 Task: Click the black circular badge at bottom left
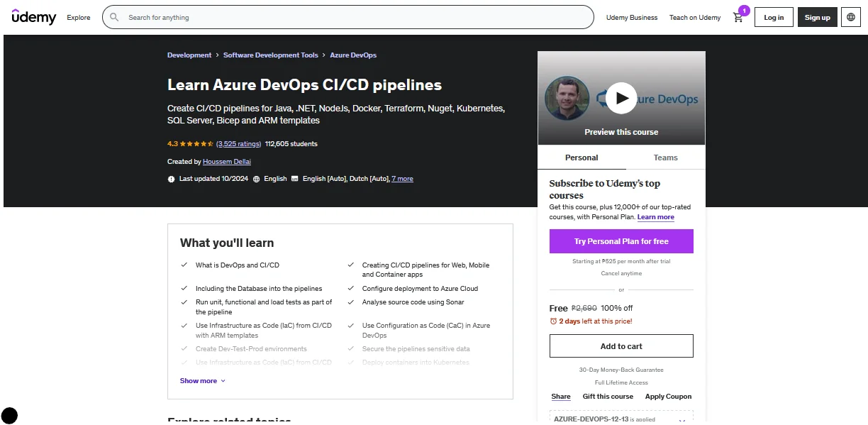9,416
